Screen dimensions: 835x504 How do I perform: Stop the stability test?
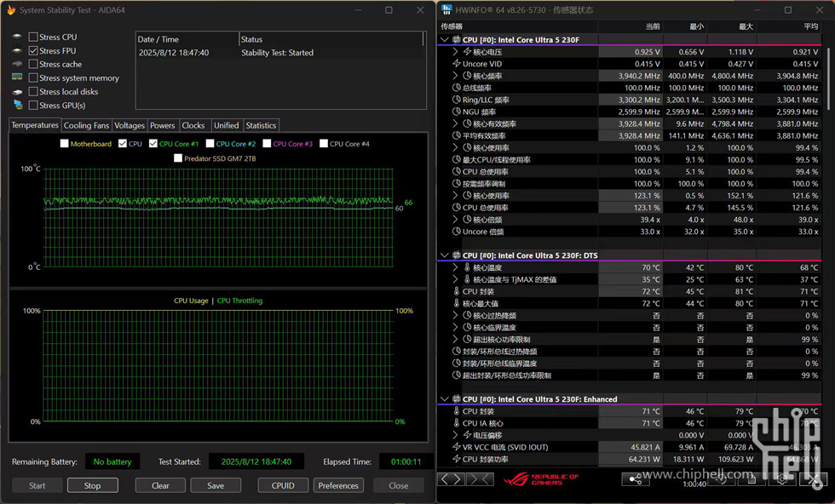pyautogui.click(x=92, y=485)
